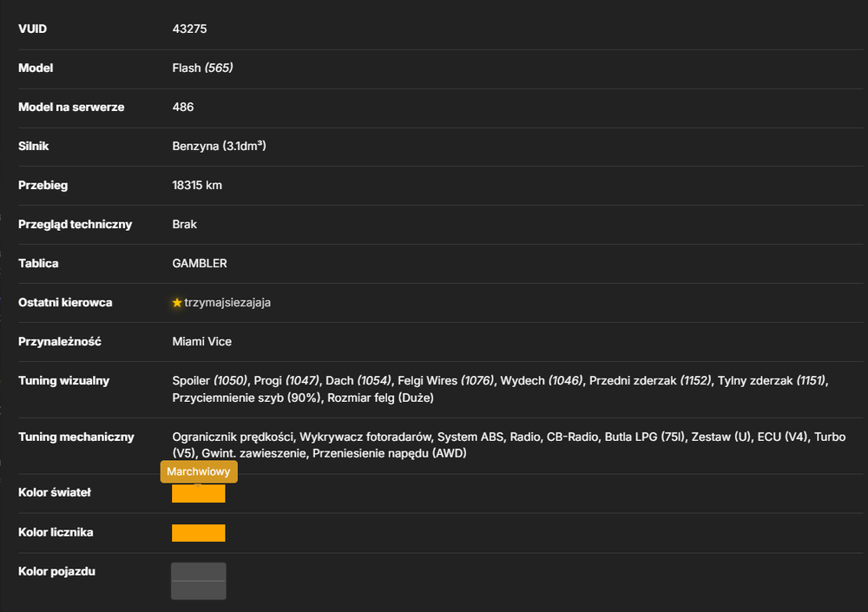Click the Tablica row label
Viewport: 868px width, 612px height.
click(38, 263)
